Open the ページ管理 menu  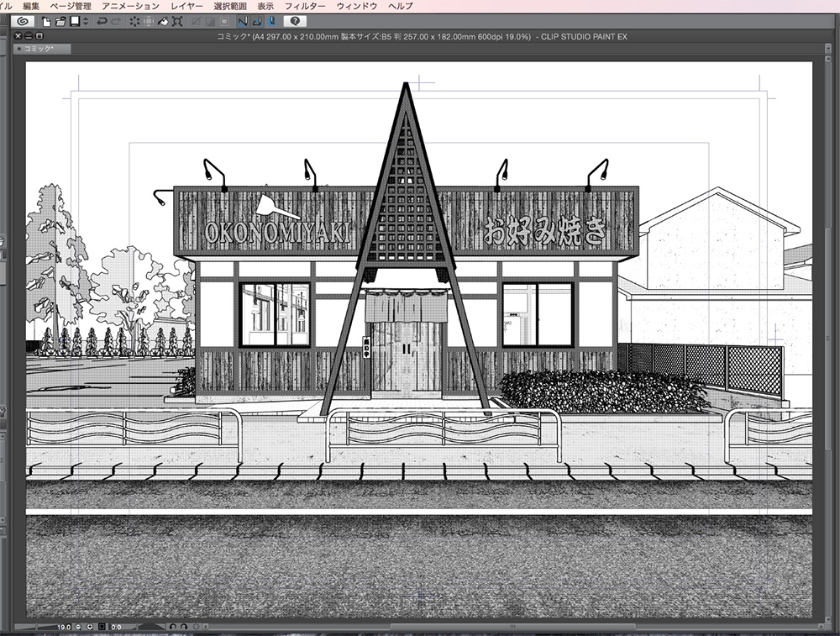(71, 6)
